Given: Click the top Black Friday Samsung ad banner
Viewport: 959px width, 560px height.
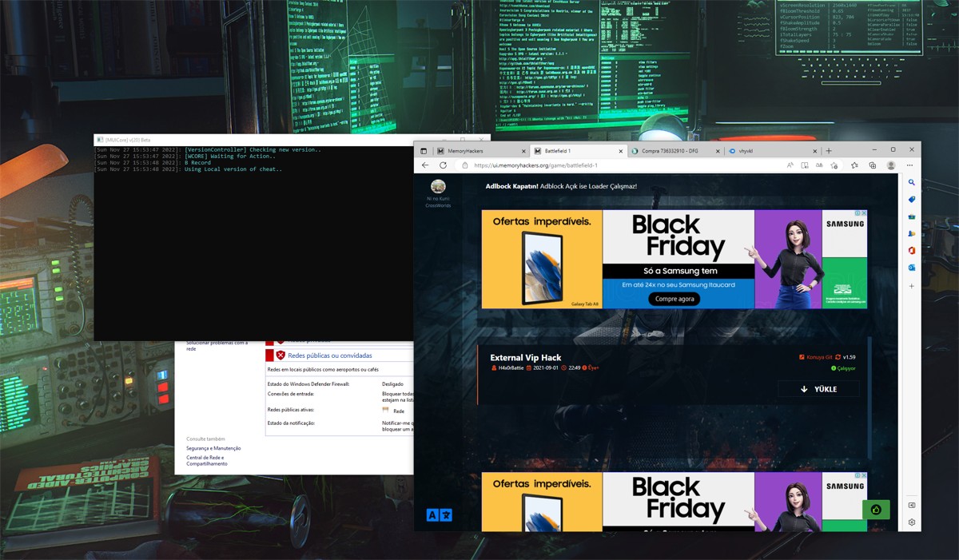Looking at the screenshot, I should 674,260.
